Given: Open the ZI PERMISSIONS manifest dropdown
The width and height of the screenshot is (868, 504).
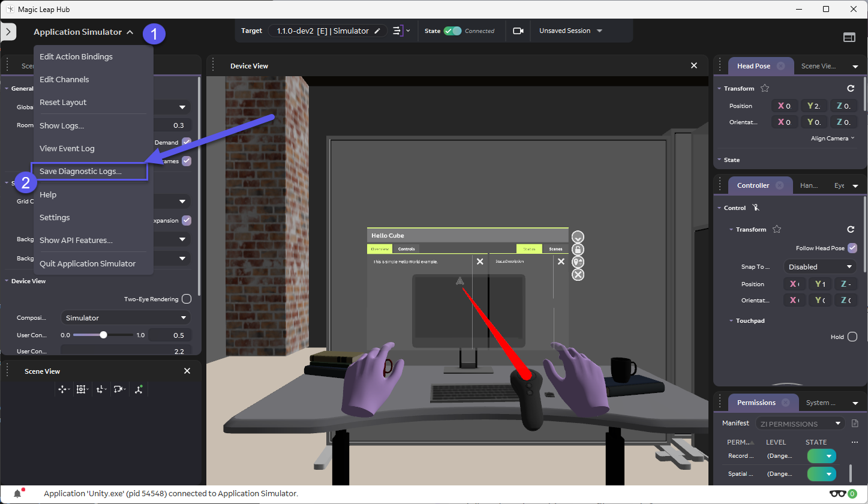Looking at the screenshot, I should click(800, 424).
